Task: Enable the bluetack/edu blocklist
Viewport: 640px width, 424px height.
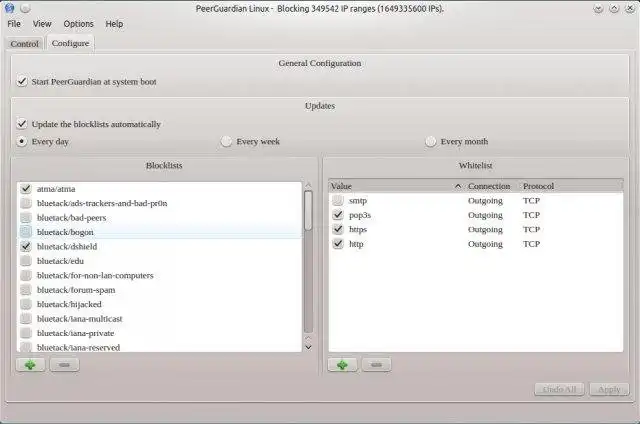Action: tap(26, 261)
